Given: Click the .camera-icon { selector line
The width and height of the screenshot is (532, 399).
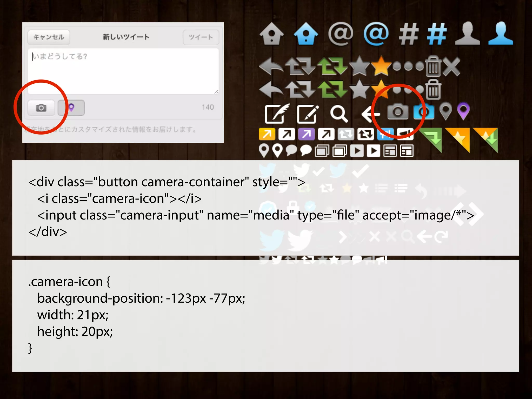Looking at the screenshot, I should click(x=69, y=282).
